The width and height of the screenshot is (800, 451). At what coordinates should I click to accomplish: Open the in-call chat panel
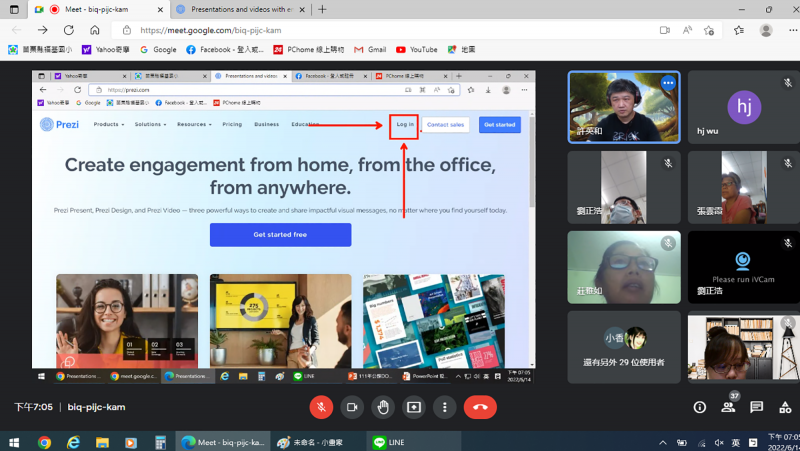point(757,407)
